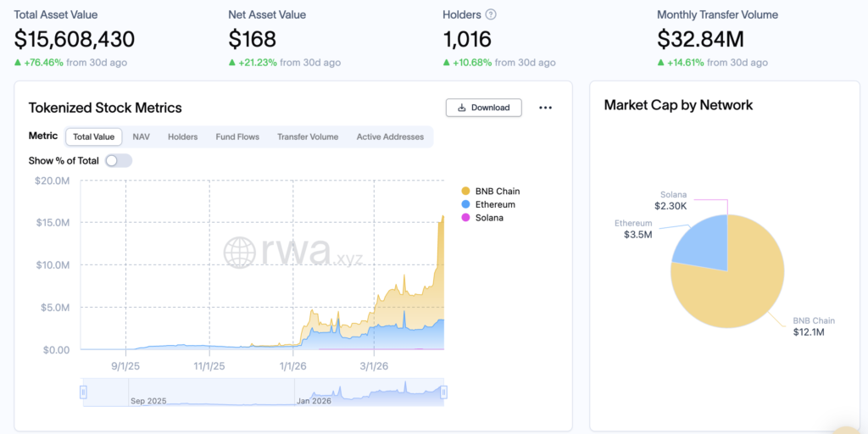
Task: Toggle the BNB Chain legend marker
Action: (465, 191)
